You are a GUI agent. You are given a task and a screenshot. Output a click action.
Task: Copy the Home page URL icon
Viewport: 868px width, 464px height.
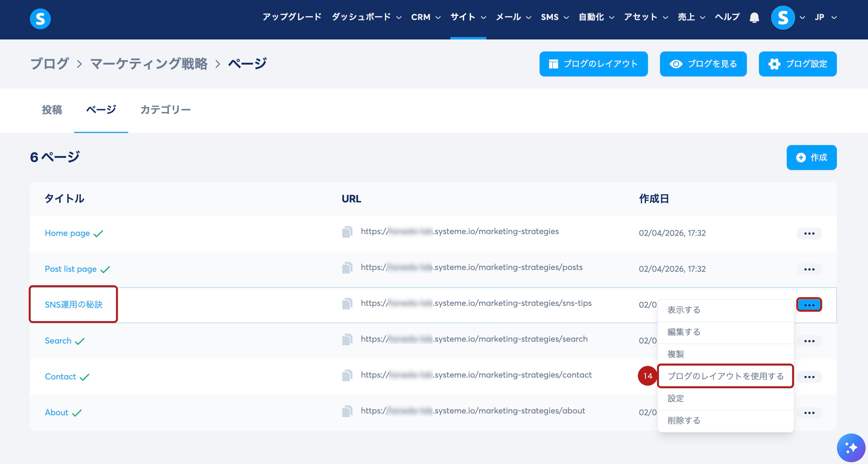347,232
